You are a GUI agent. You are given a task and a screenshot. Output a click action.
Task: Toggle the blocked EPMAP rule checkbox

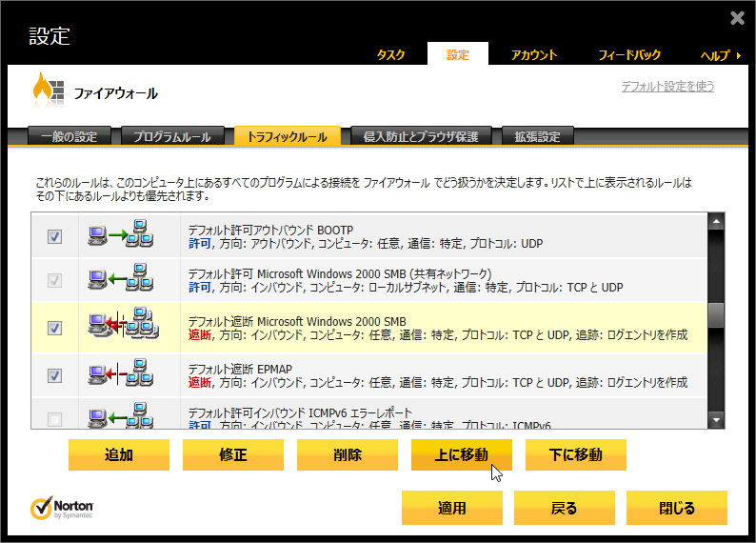54,375
